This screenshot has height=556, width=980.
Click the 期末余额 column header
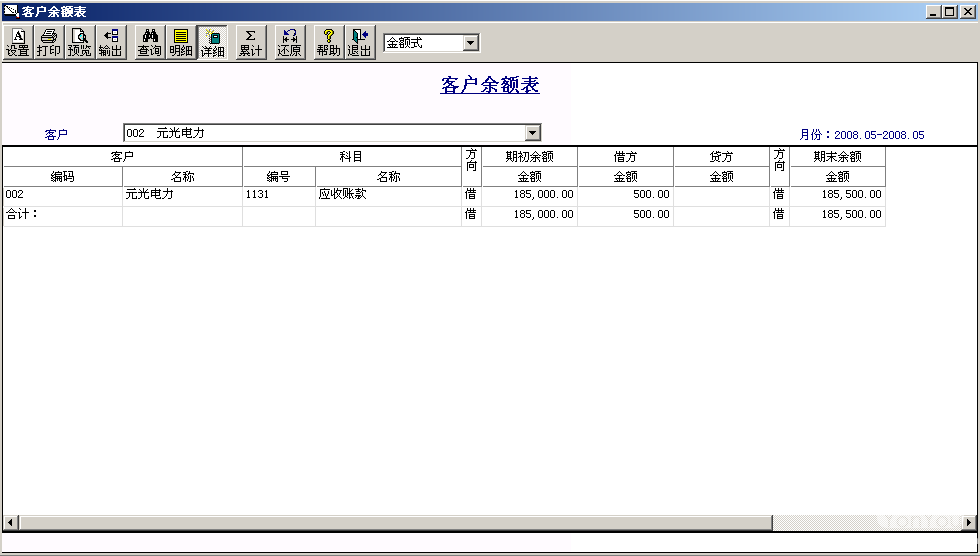tap(838, 157)
